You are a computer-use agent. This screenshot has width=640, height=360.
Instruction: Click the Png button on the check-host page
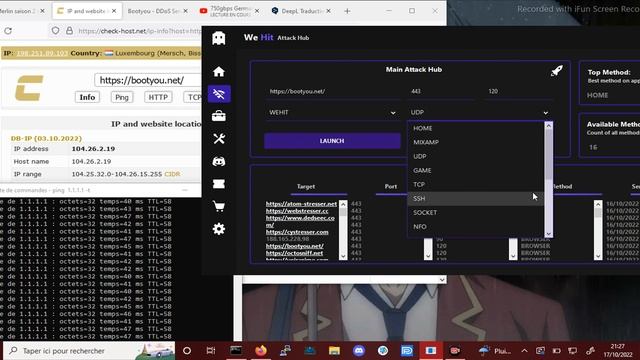[x=122, y=97]
